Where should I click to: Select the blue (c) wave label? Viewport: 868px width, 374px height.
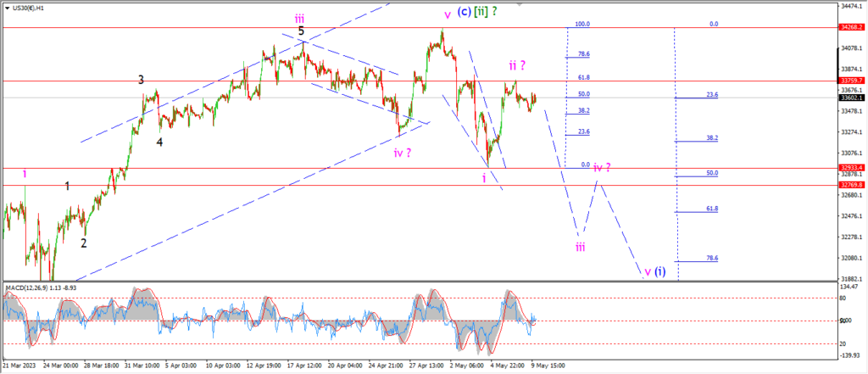464,14
